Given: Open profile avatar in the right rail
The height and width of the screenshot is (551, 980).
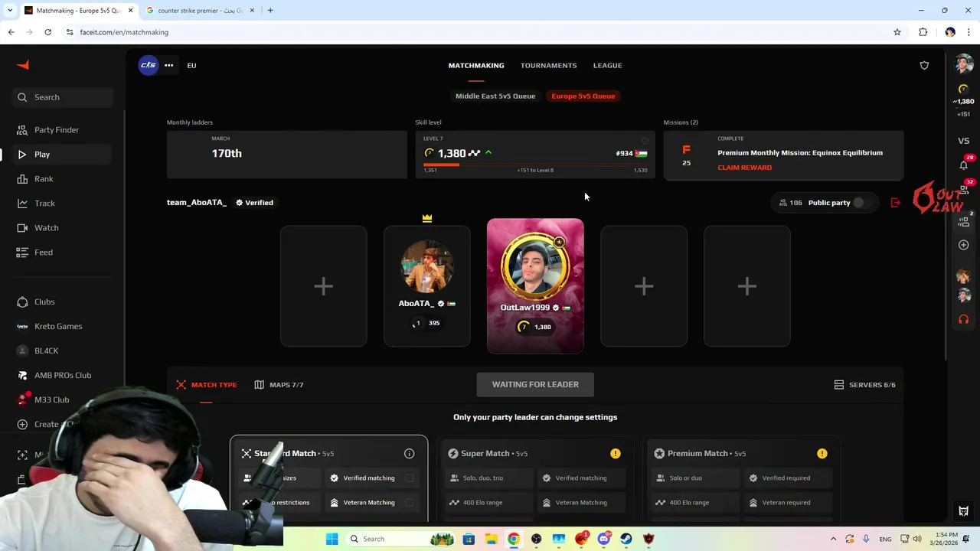Looking at the screenshot, I should 963,65.
